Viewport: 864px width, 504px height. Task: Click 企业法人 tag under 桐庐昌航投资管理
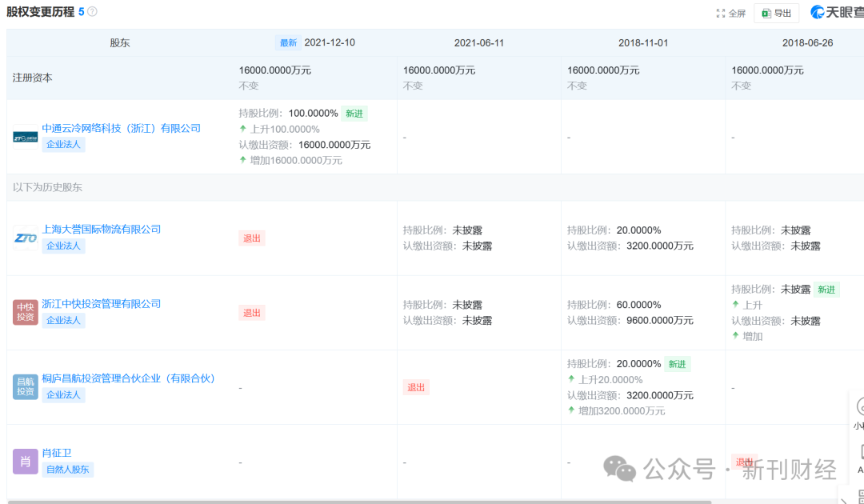point(63,394)
